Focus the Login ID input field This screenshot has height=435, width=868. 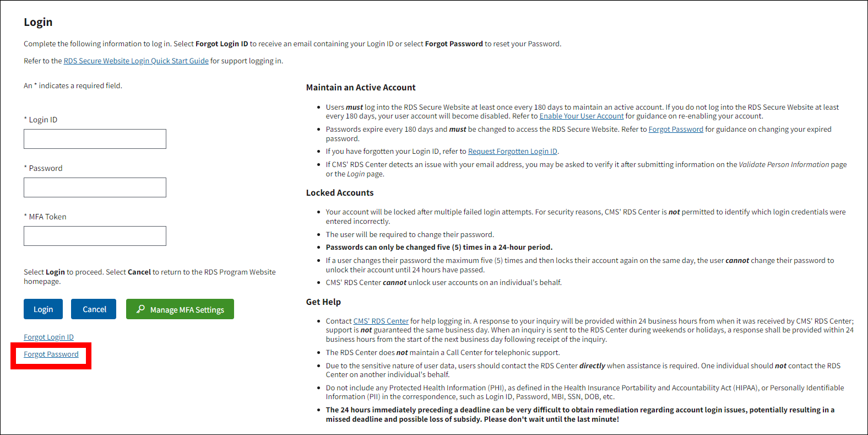[95, 139]
